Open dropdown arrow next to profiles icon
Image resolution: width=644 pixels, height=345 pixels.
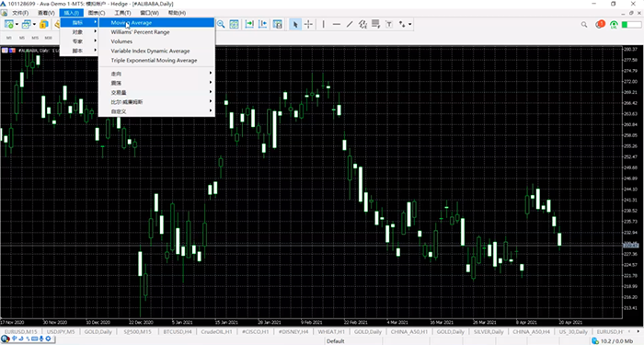pos(35,25)
